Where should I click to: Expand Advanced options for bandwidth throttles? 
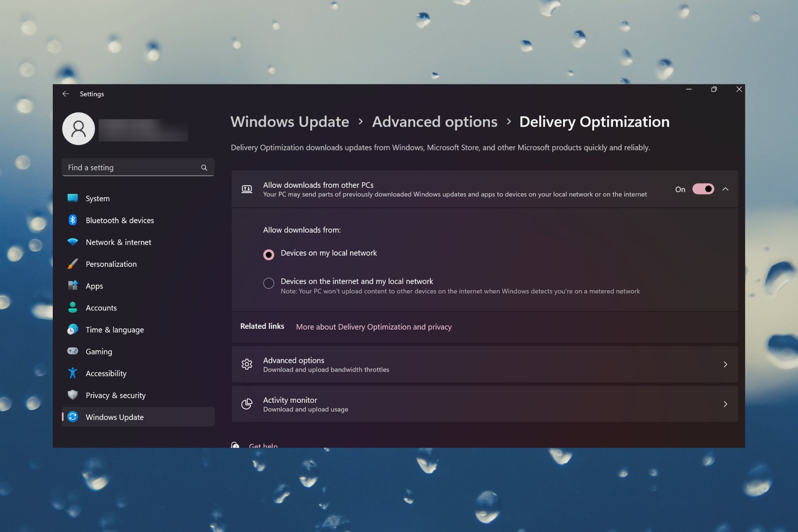click(485, 364)
